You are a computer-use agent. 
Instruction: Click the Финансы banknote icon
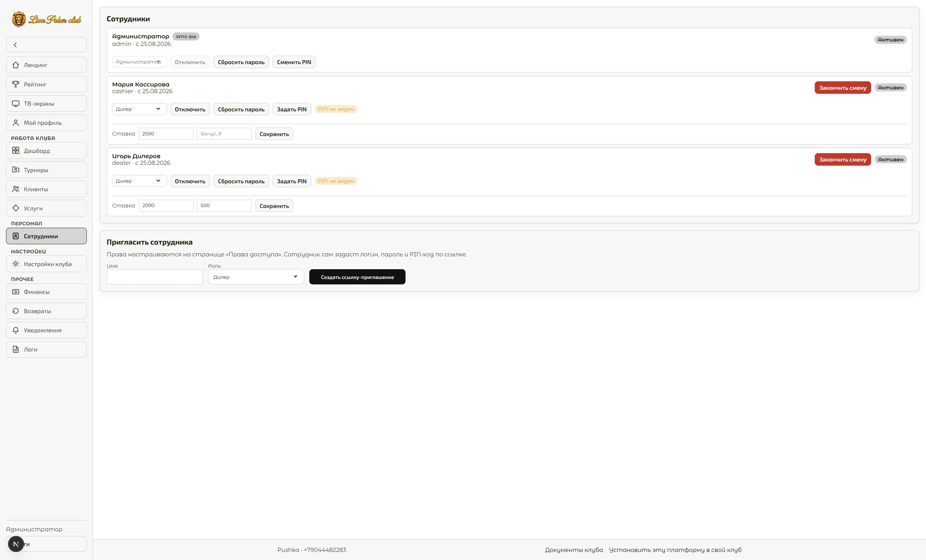[16, 291]
